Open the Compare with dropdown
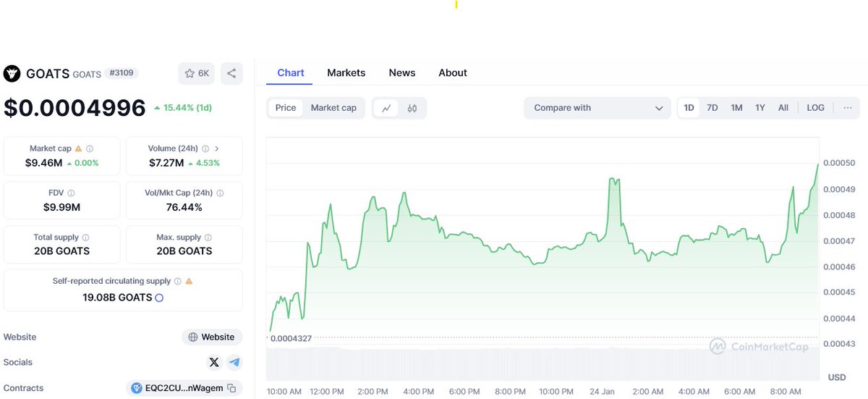The width and height of the screenshot is (868, 399). point(597,108)
